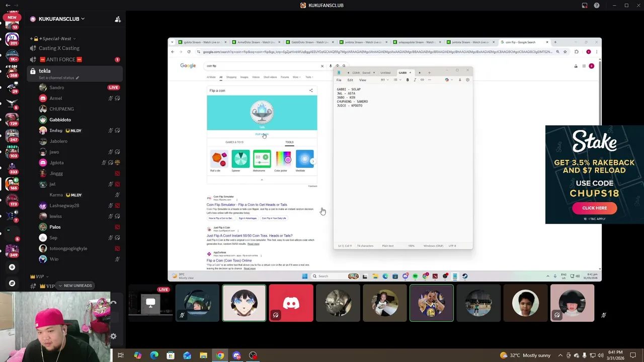Share the Flip a coin widget
Screen dimensions: 644x362
pos(311,90)
